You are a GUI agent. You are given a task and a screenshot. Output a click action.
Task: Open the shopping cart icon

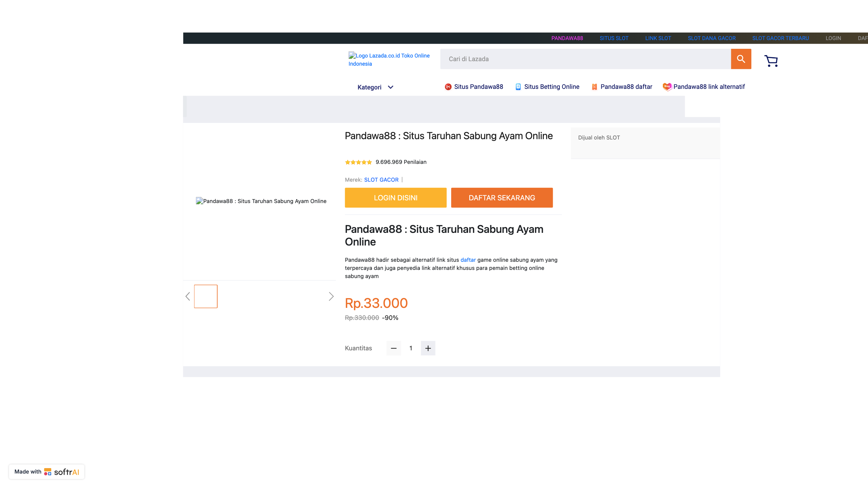[771, 61]
